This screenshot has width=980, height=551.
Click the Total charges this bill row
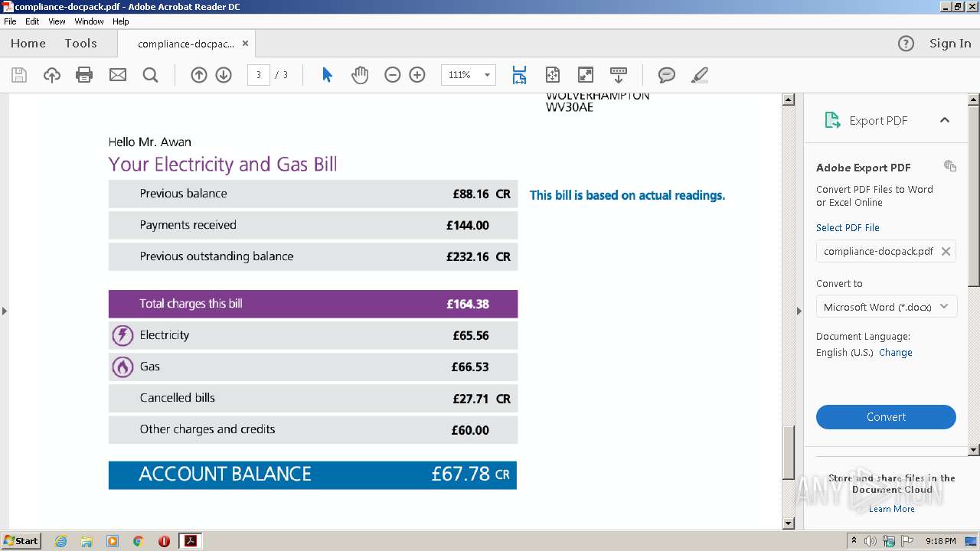pos(313,304)
